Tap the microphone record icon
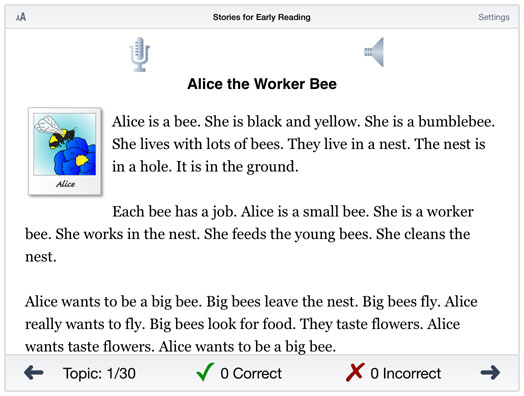 (x=140, y=54)
